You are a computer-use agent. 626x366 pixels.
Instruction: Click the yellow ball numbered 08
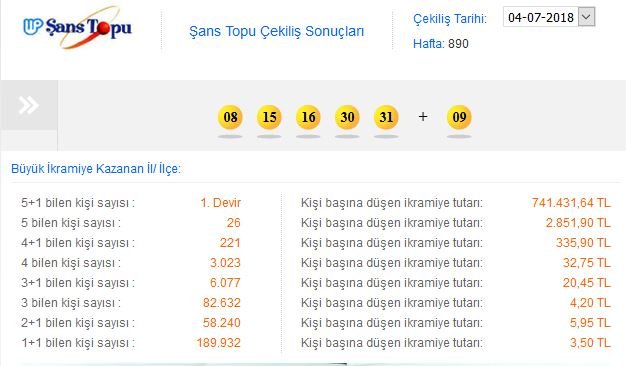(x=230, y=117)
